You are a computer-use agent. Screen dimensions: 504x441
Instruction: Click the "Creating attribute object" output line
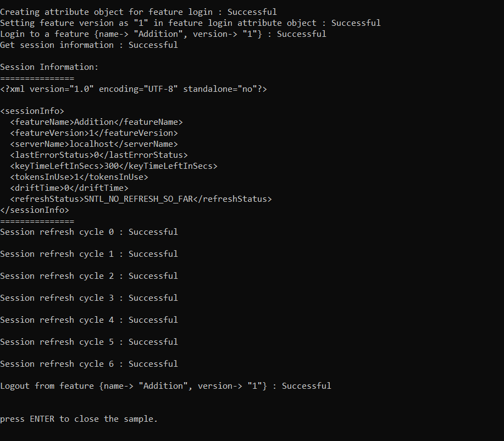[x=138, y=12]
